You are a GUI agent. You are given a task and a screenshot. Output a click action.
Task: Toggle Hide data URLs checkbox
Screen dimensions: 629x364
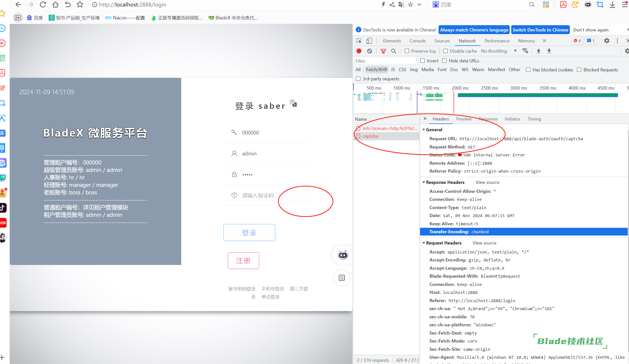point(445,61)
